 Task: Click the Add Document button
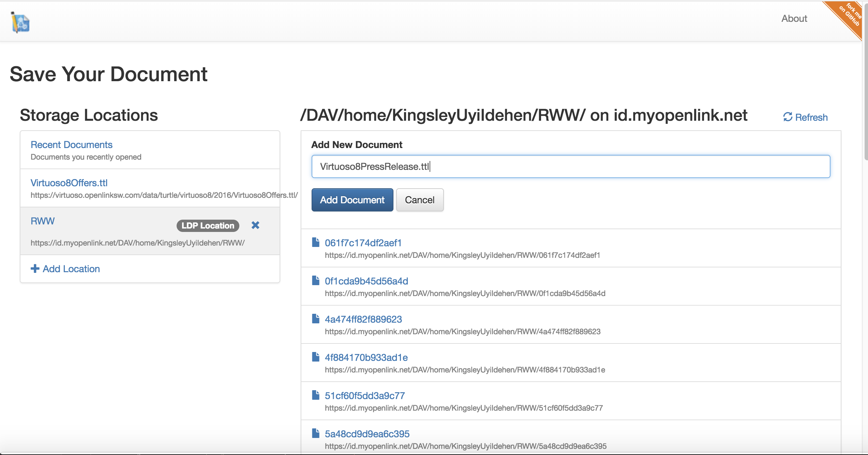click(x=352, y=200)
